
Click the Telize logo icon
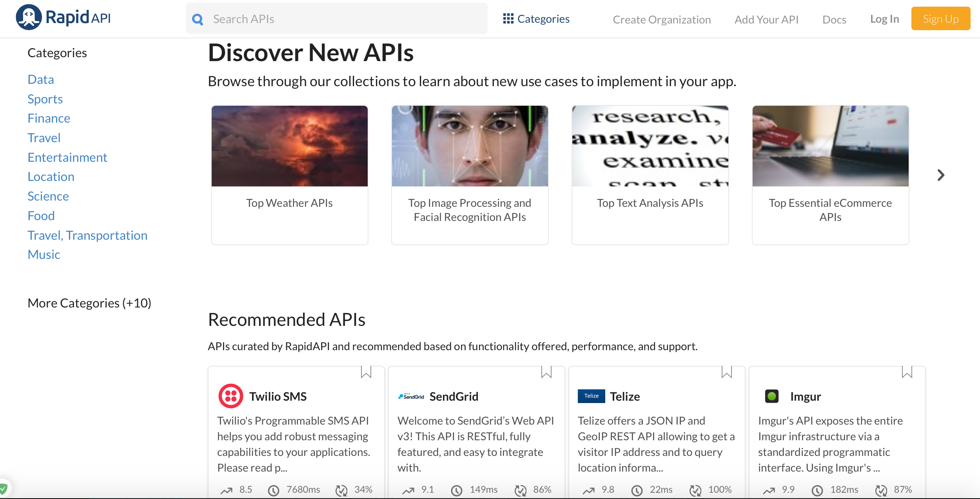tap(591, 396)
